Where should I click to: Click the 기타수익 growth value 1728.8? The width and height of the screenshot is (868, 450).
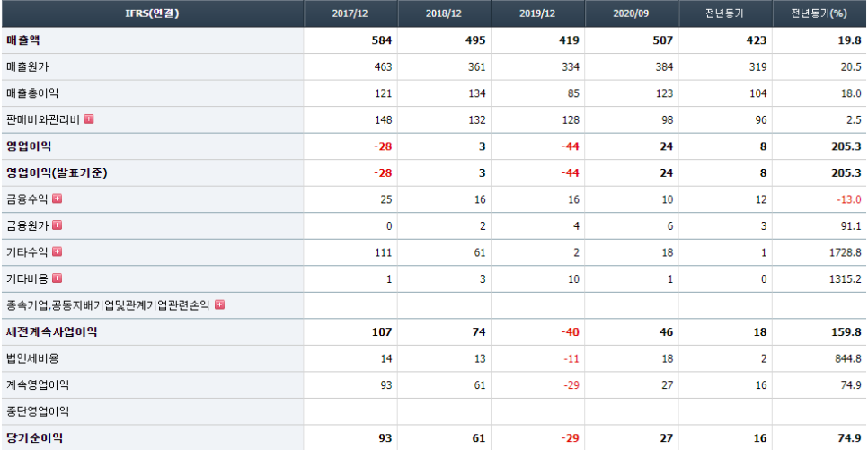pos(846,253)
